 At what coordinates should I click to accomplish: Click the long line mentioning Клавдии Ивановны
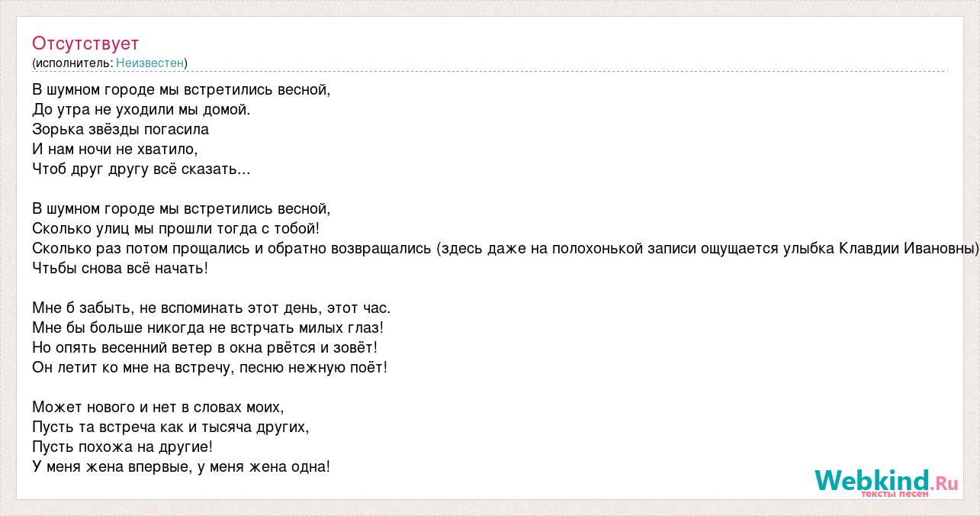pyautogui.click(x=506, y=249)
